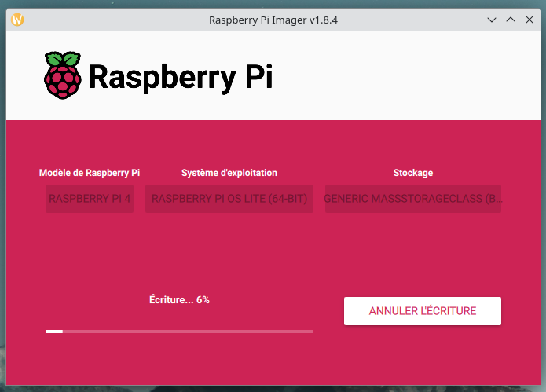
Task: Click the 'Système d'exploitation' label
Action: (x=229, y=173)
